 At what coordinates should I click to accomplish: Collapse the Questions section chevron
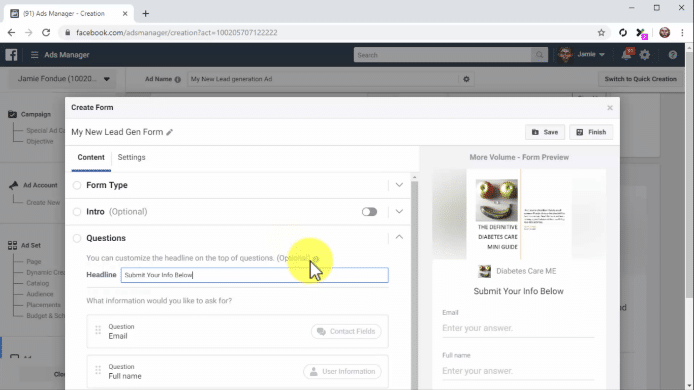pyautogui.click(x=399, y=237)
